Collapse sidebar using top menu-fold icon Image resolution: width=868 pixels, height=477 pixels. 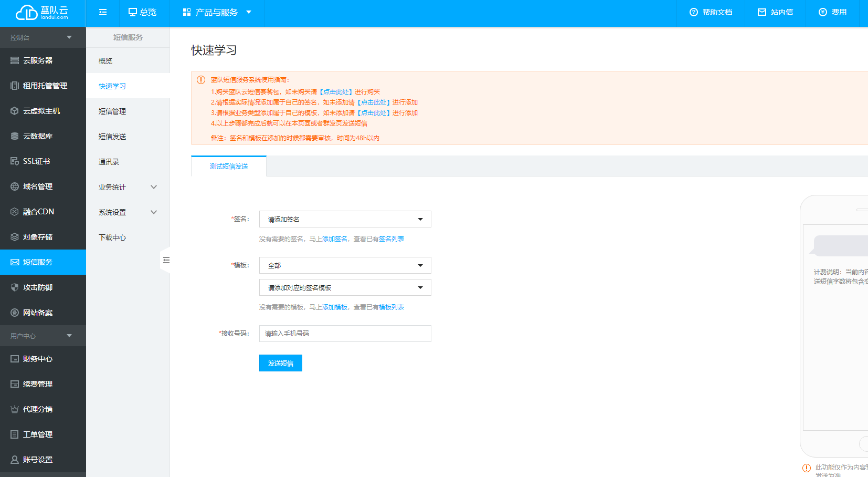point(103,12)
